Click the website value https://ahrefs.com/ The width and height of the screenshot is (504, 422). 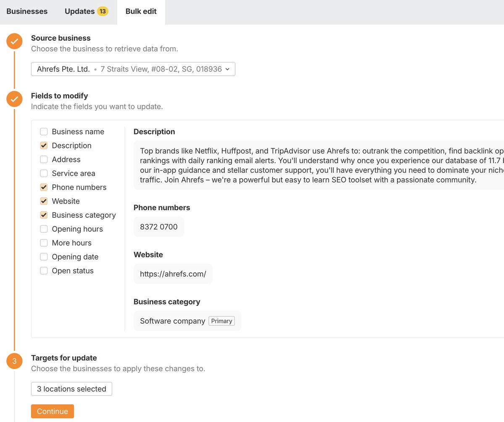pyautogui.click(x=173, y=274)
